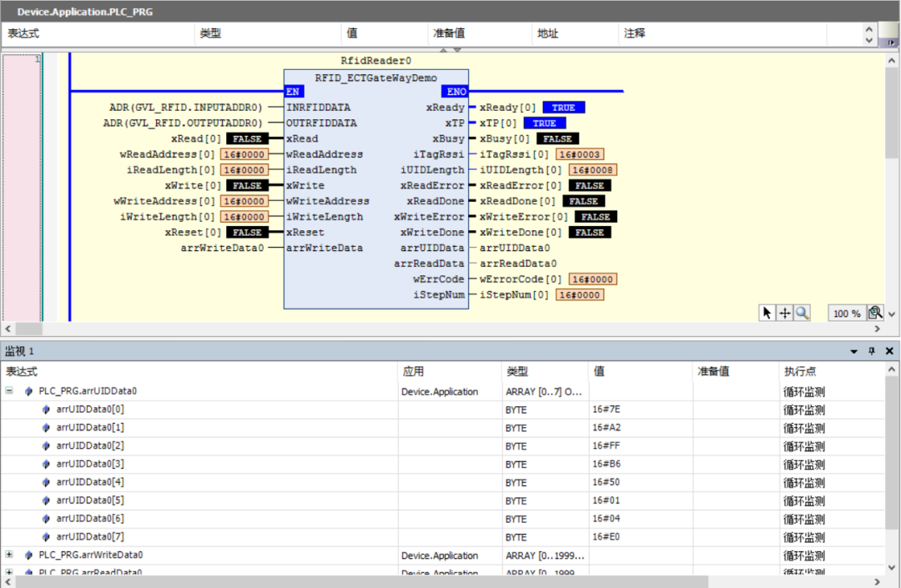Expand the PLC_PRG.arrWriteData0 array node
The width and height of the screenshot is (901, 588).
[9, 555]
